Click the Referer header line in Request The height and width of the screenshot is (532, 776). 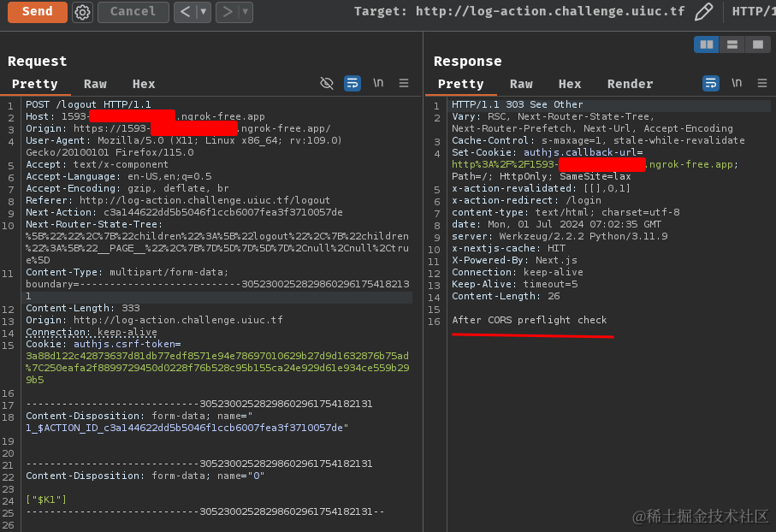pos(178,200)
